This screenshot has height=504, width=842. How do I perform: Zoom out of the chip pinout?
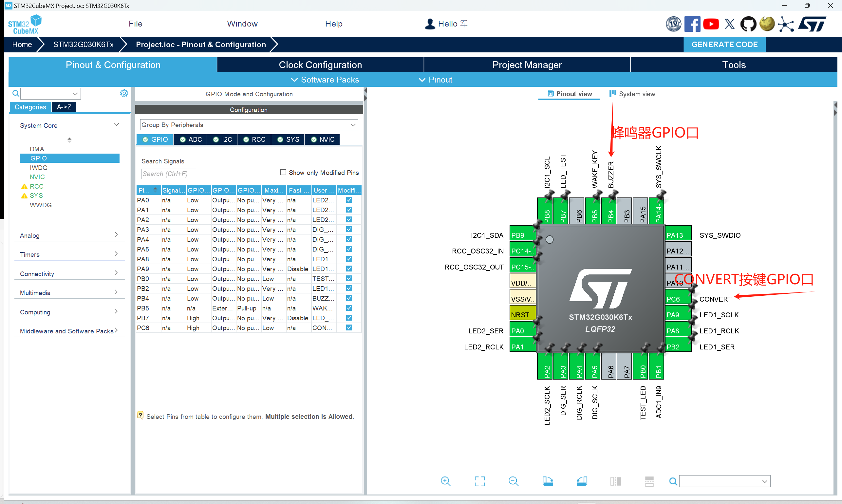[514, 481]
